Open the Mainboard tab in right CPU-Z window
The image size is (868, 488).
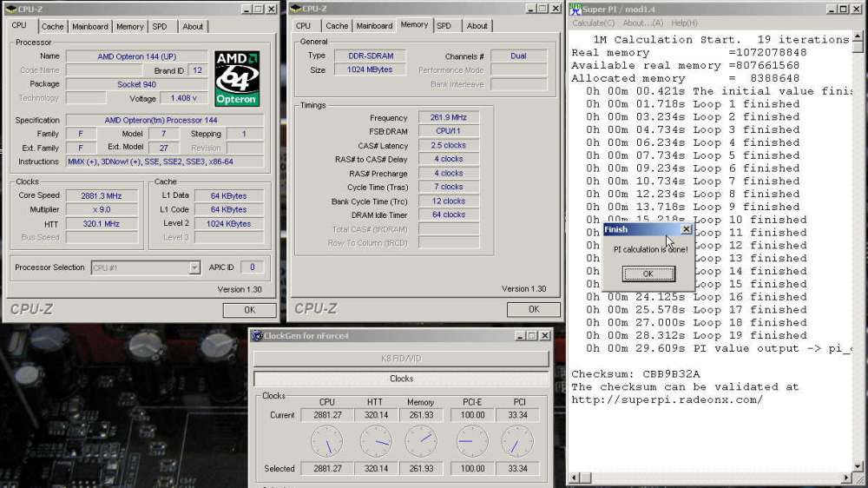[x=374, y=26]
